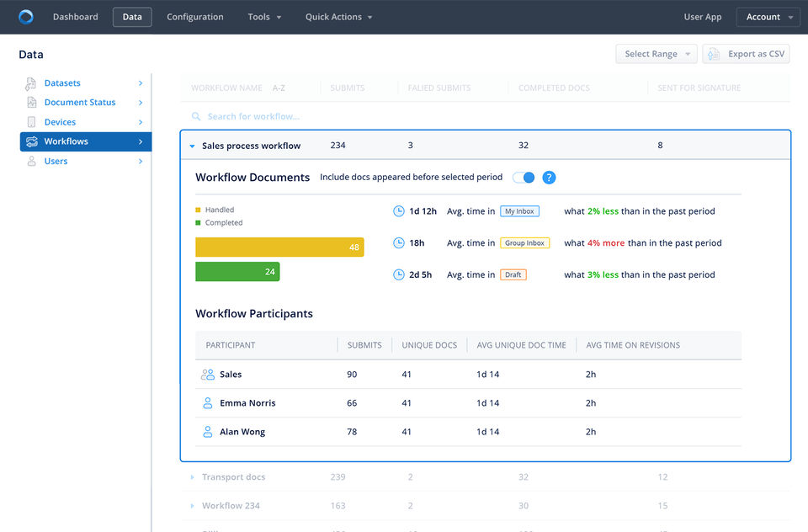Click the Avg Time on Revisions header
808x532 pixels.
click(x=633, y=345)
